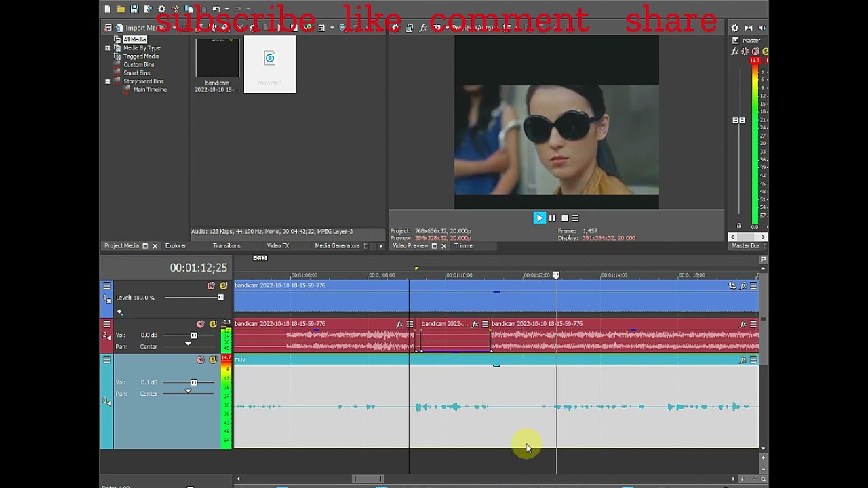Switch to the Project Media tab
The image size is (868, 488).
[121, 246]
